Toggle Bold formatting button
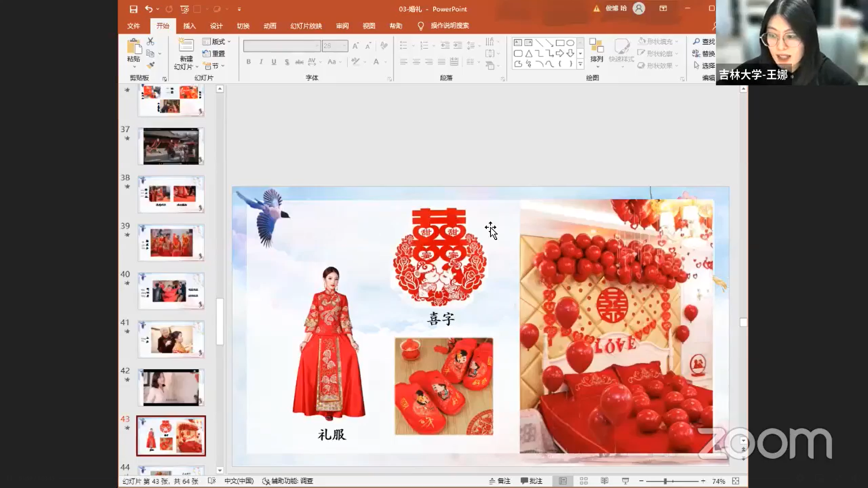This screenshot has width=868, height=488. click(249, 62)
